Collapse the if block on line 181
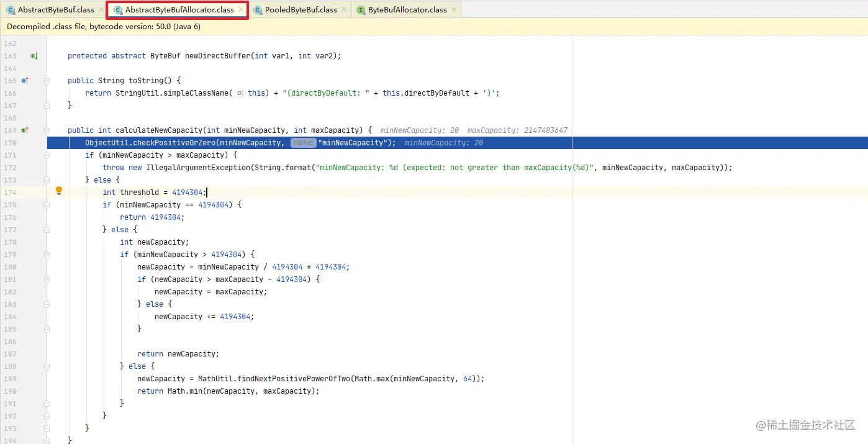Screen dimensions: 868x444 point(47,279)
